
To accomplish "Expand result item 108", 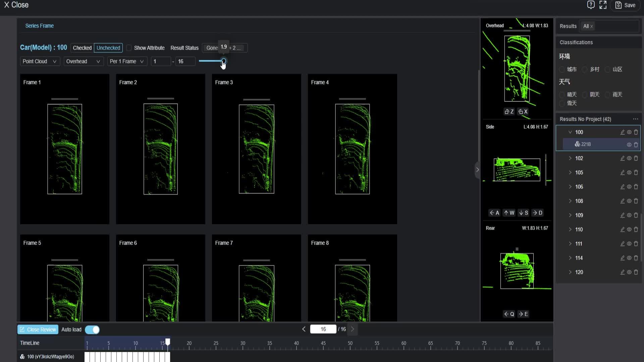I will coord(570,201).
